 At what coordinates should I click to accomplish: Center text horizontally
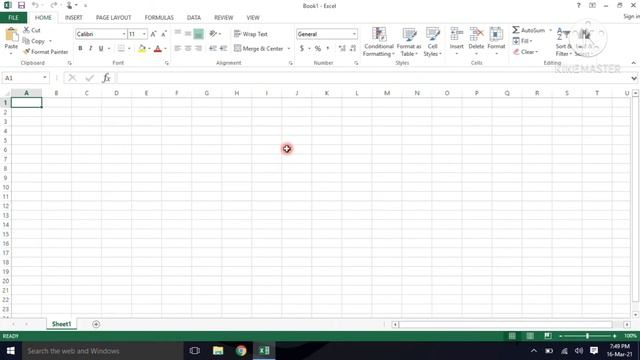[x=188, y=49]
